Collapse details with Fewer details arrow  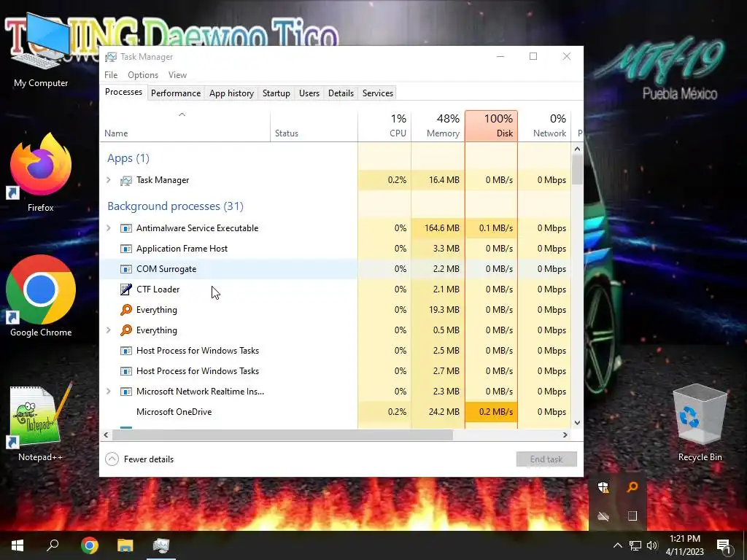112,459
